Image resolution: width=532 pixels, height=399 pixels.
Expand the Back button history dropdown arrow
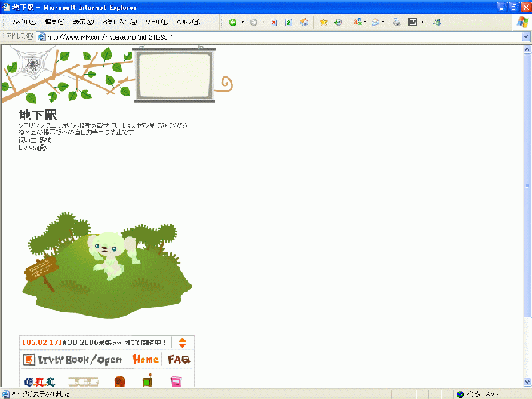click(243, 22)
